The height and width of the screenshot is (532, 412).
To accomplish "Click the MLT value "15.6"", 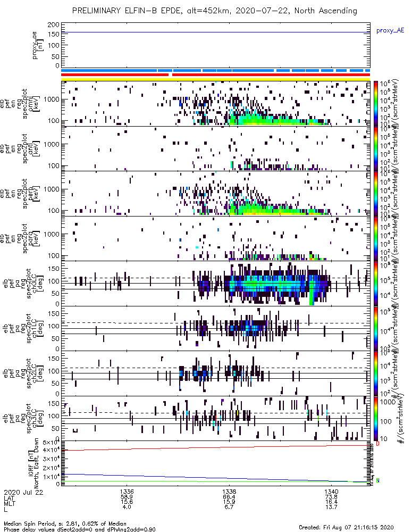I will [x=127, y=502].
